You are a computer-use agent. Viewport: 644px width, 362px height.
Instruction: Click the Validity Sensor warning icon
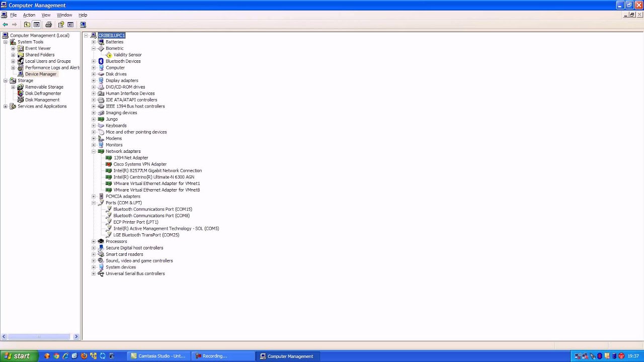pyautogui.click(x=109, y=55)
